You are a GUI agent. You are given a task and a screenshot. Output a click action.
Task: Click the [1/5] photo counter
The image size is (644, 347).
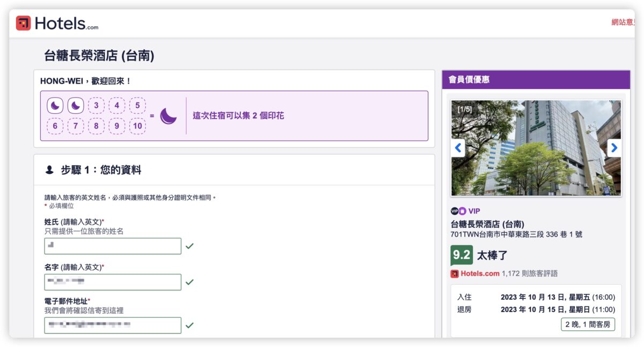[465, 109]
